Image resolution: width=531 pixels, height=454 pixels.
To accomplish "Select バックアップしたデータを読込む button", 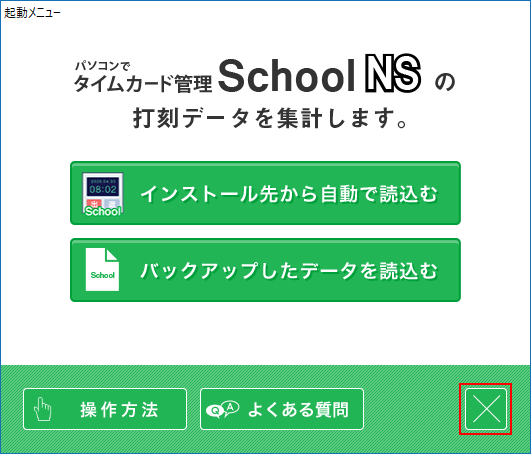I will 266,270.
